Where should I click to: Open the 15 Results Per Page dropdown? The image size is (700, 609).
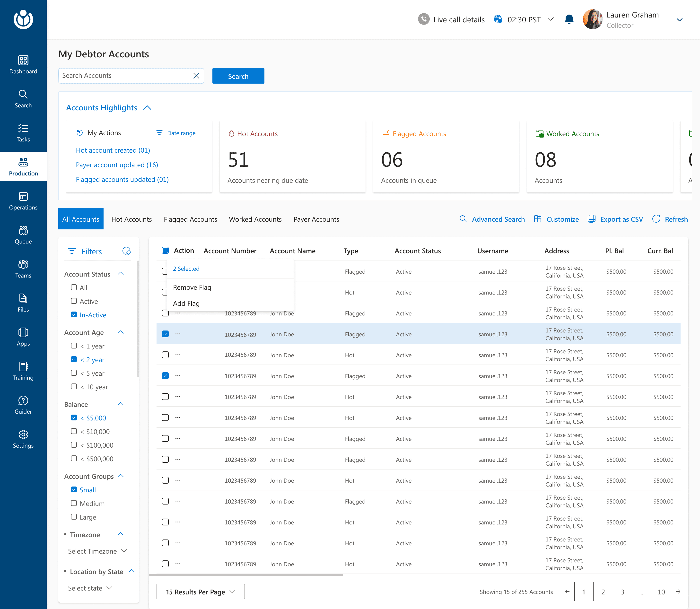point(201,592)
